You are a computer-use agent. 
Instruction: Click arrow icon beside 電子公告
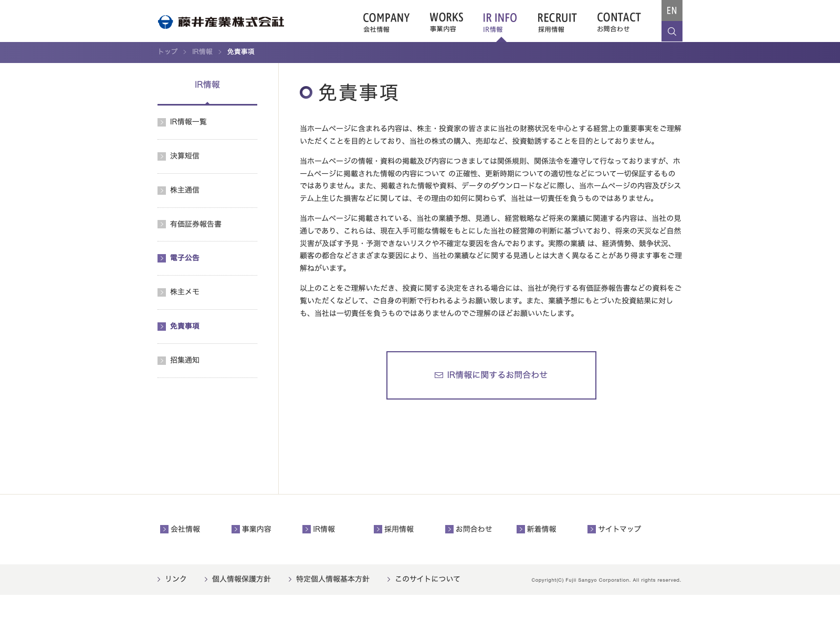click(x=162, y=258)
